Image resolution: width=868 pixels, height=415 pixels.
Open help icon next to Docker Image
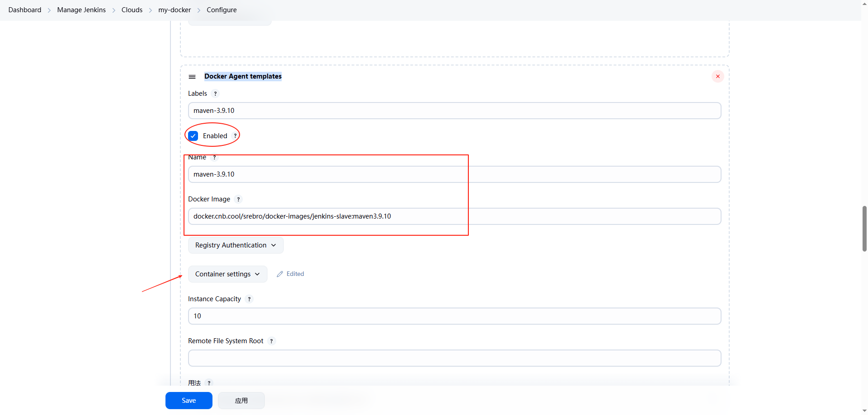(x=238, y=199)
